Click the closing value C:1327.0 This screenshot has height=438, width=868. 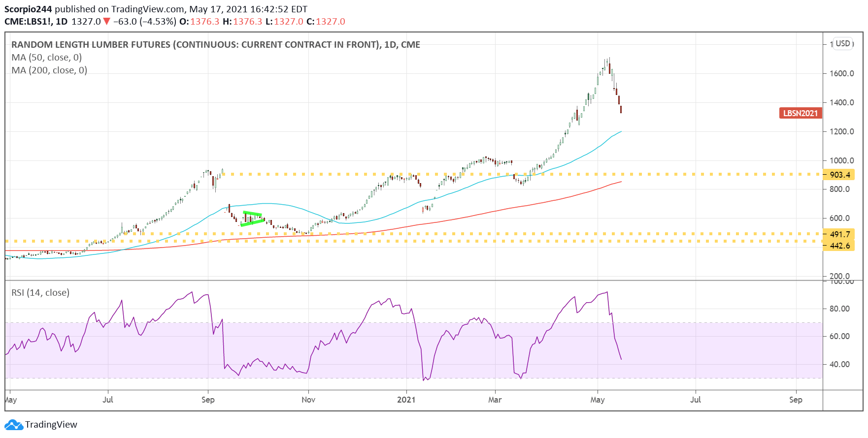[326, 22]
